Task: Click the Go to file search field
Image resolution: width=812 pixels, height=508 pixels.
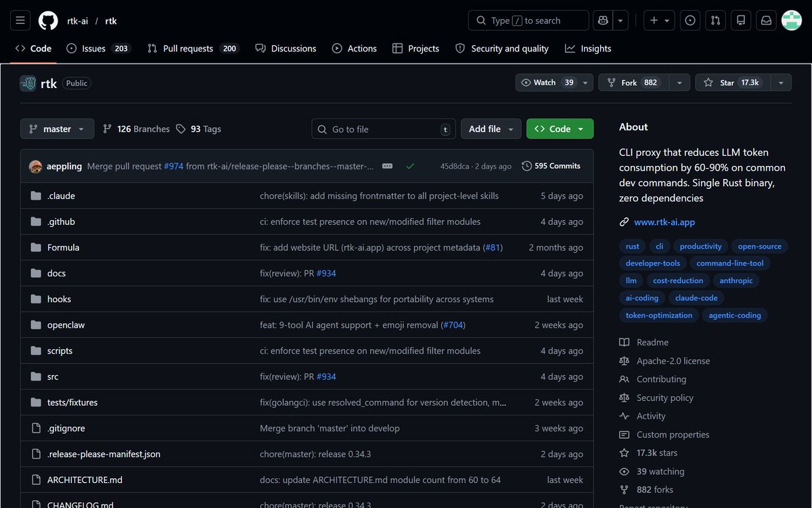Action: (x=384, y=129)
